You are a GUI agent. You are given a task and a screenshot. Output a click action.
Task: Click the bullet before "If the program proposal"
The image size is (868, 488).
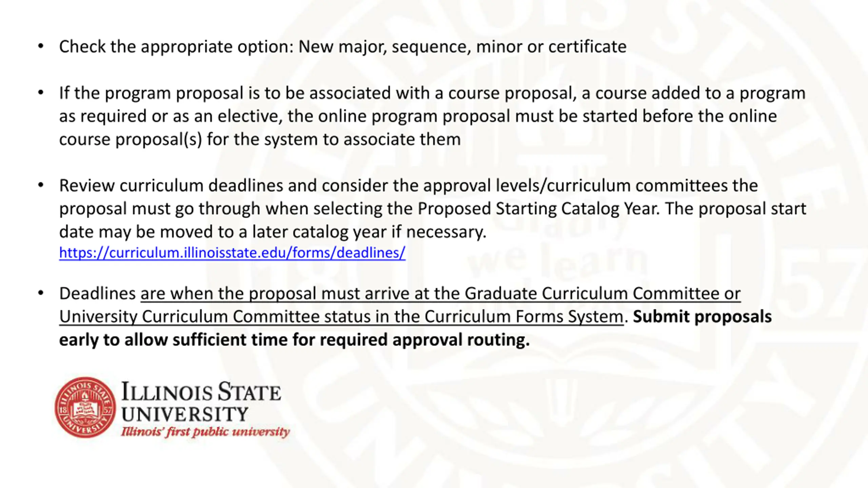(x=41, y=93)
